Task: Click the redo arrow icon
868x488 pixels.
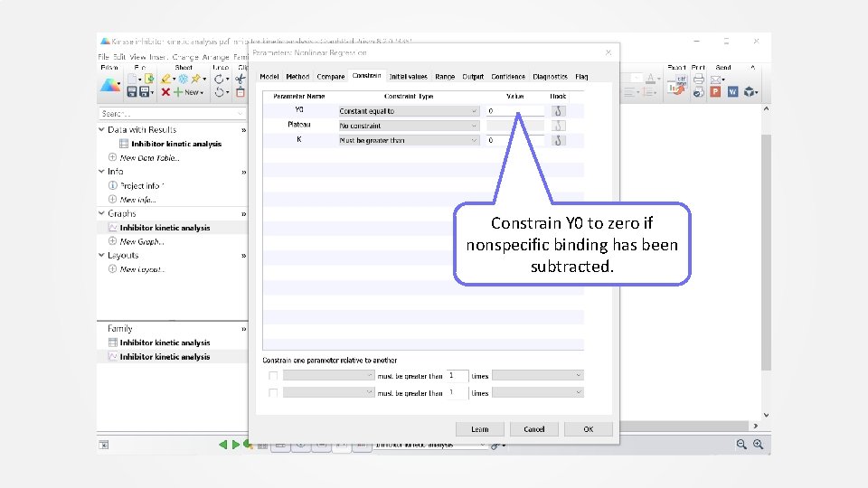Action: 219,80
